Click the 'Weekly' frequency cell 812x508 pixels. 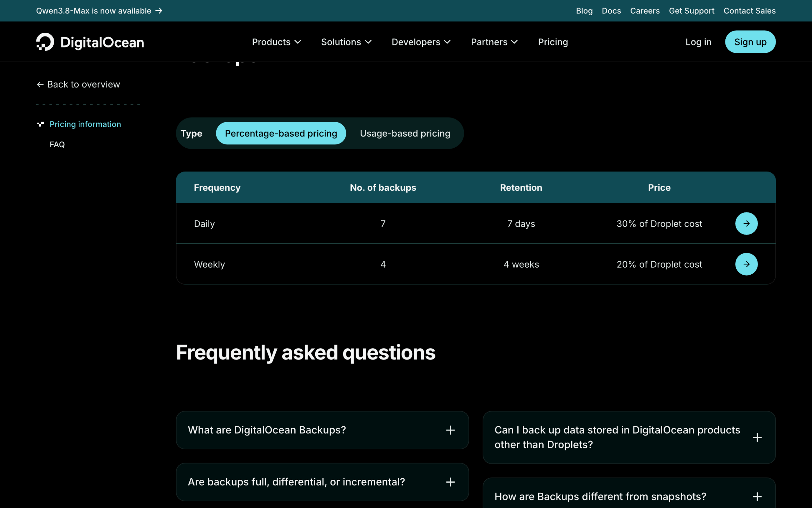[209, 264]
